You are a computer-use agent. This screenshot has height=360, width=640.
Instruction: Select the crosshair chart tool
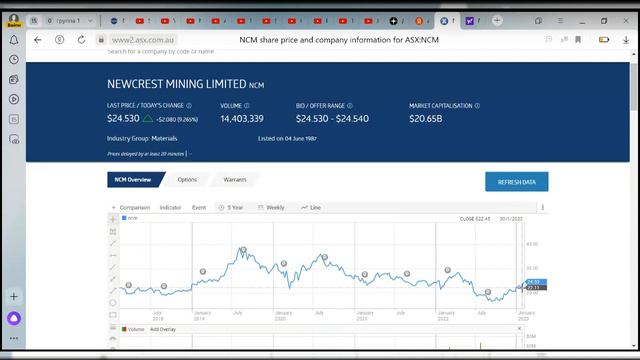coord(113,220)
